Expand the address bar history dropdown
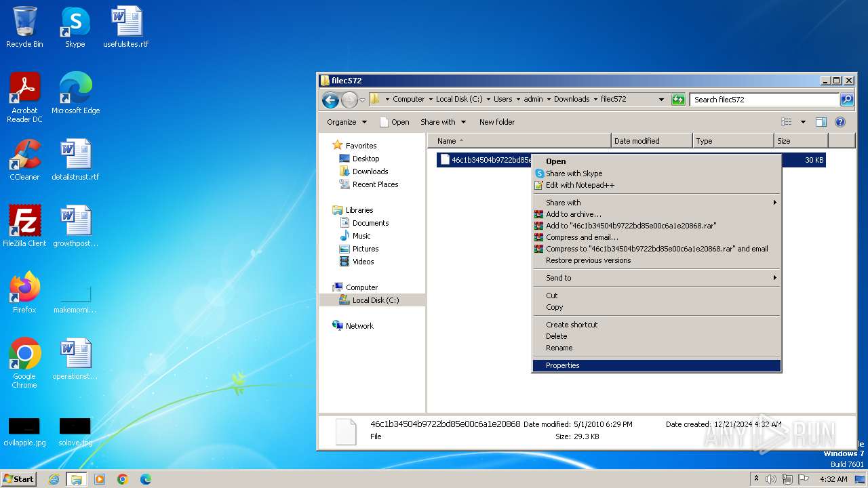Screen dimensions: 868x488 [662, 100]
